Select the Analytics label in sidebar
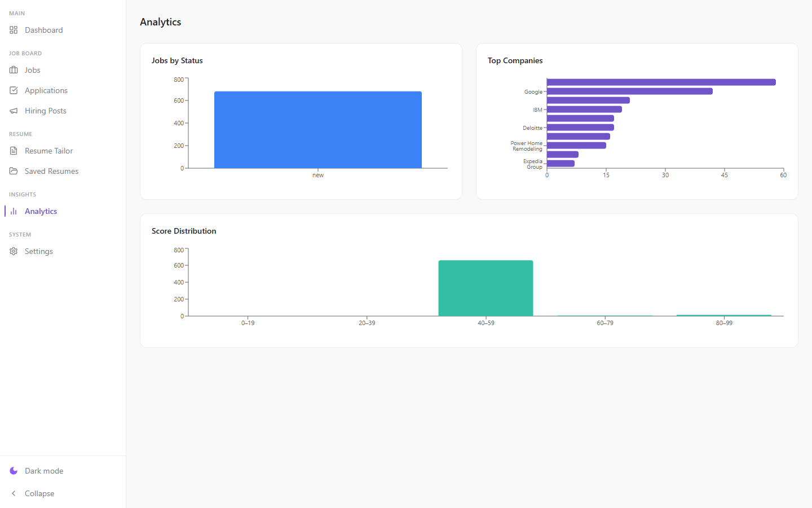Image resolution: width=812 pixels, height=508 pixels. [41, 211]
